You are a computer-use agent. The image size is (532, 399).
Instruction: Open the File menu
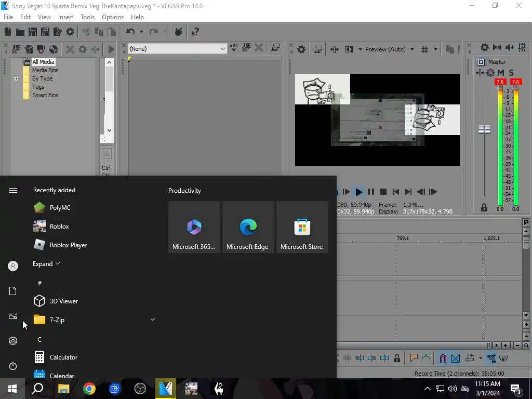[x=8, y=17]
